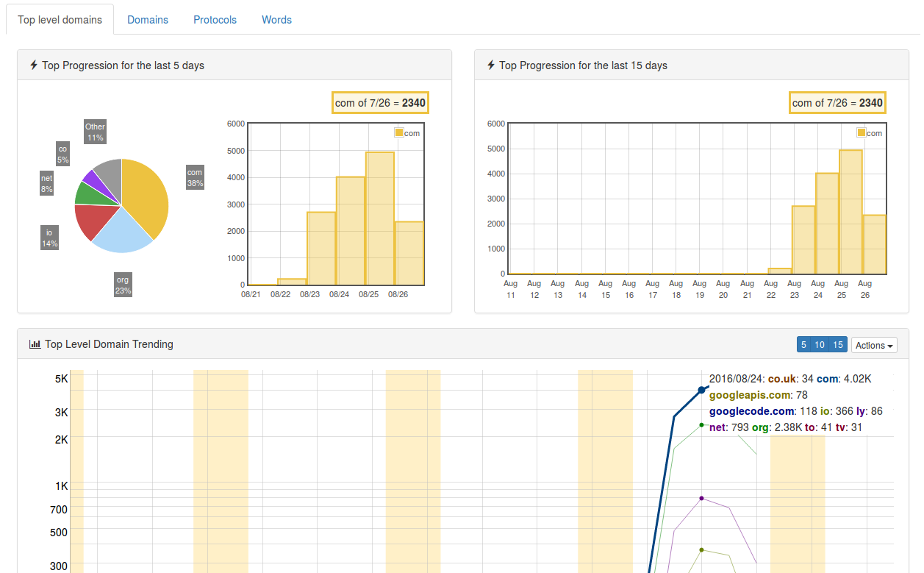The width and height of the screenshot is (924, 573).
Task: Open the Actions dropdown menu
Action: click(x=874, y=345)
